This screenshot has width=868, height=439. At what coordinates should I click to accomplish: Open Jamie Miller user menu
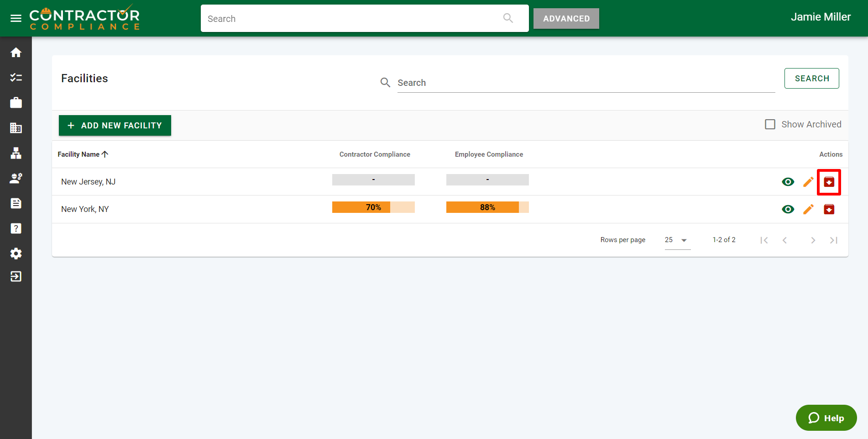click(820, 17)
